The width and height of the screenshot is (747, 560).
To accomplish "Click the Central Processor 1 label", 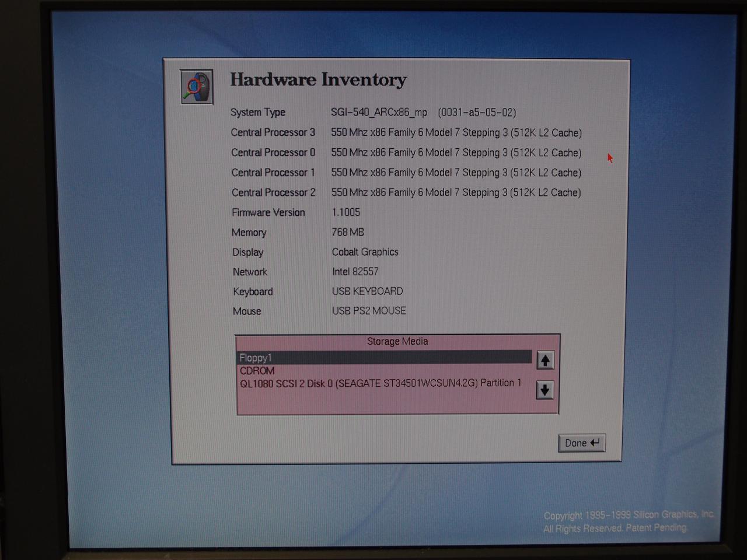I will point(273,173).
